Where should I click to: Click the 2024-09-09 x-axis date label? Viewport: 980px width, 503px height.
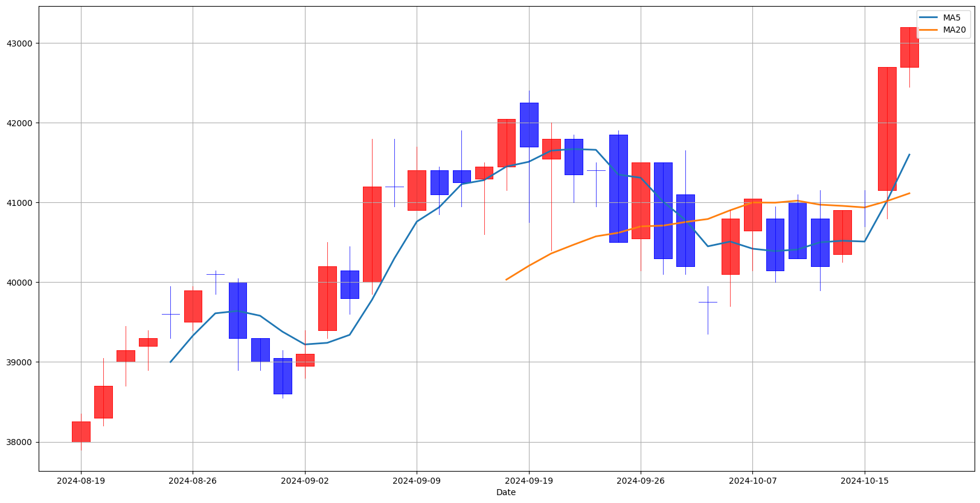coord(417,481)
